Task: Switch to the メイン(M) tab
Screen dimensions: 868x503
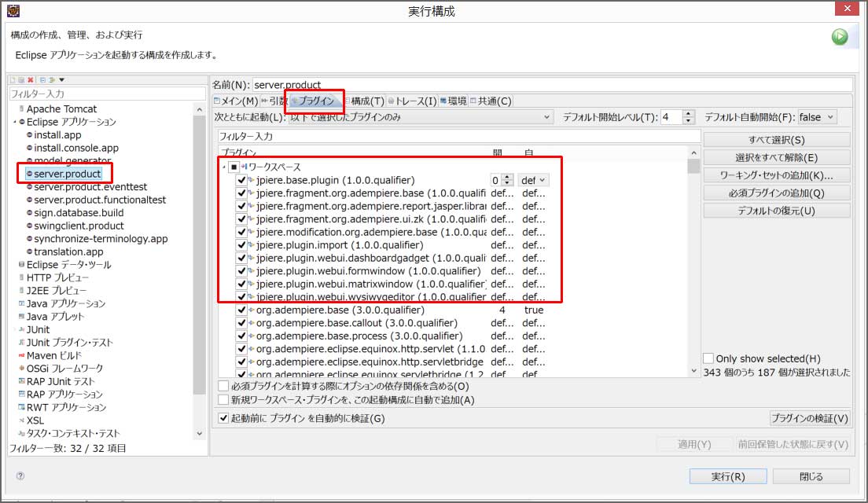Action: pyautogui.click(x=236, y=101)
